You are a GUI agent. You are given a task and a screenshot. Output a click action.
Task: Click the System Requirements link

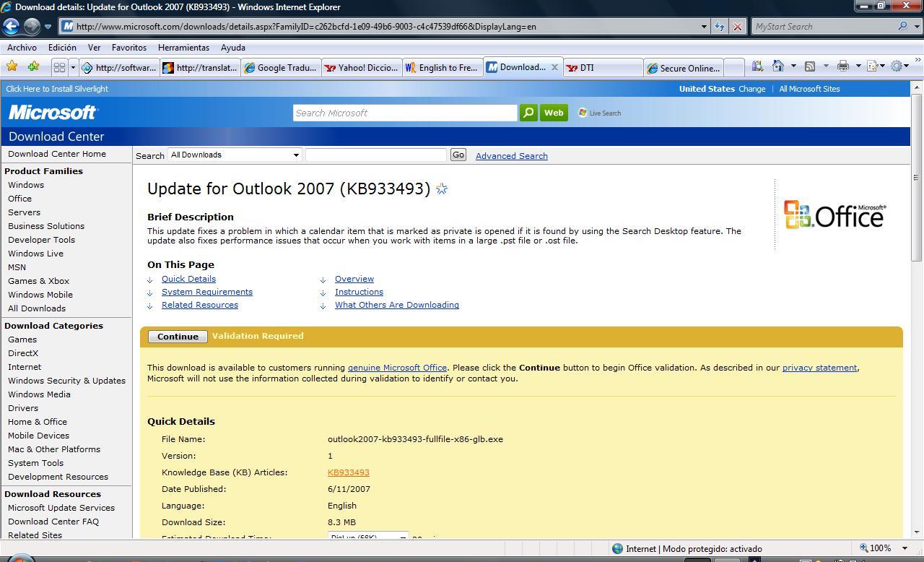click(x=206, y=292)
